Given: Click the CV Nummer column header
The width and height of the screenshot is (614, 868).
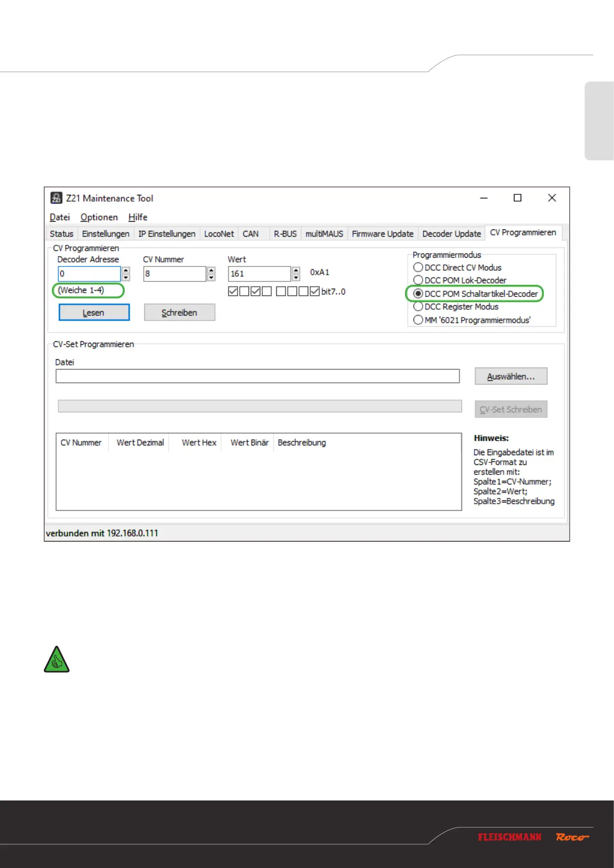Looking at the screenshot, I should (81, 442).
